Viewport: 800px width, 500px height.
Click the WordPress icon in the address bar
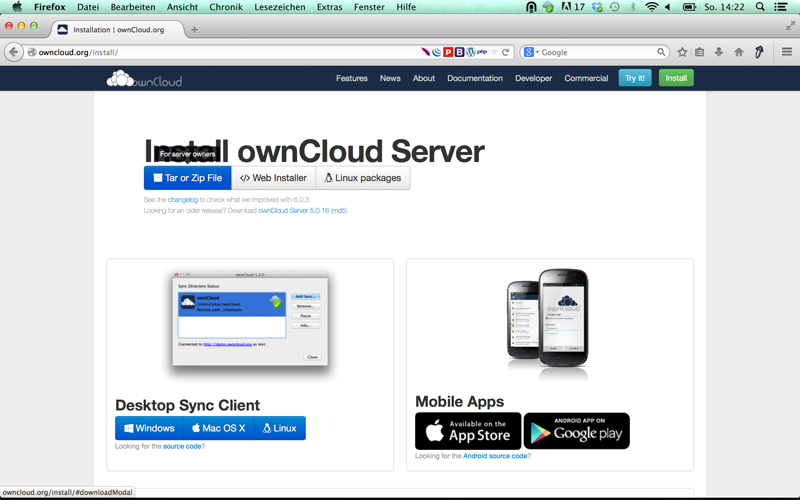(x=470, y=52)
